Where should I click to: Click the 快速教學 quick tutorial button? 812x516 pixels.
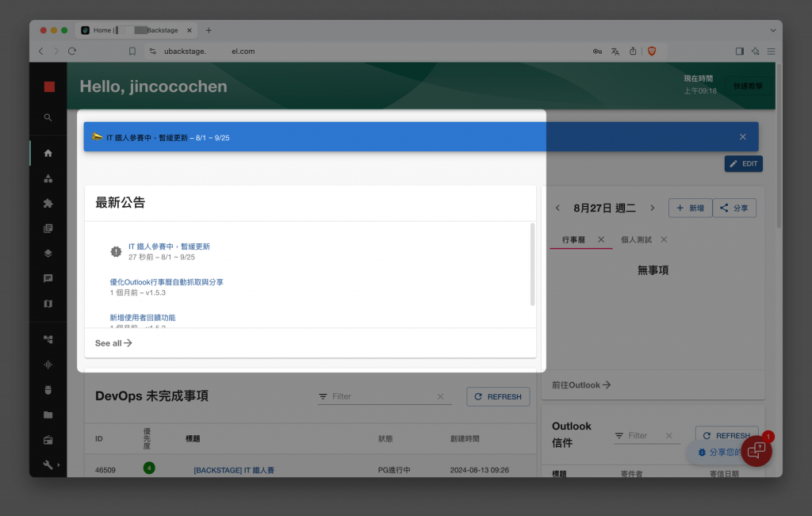[x=747, y=86]
